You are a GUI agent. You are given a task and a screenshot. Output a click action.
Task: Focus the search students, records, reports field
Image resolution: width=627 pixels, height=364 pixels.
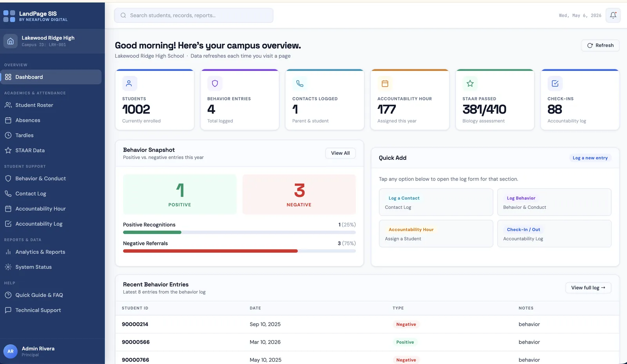pos(194,15)
